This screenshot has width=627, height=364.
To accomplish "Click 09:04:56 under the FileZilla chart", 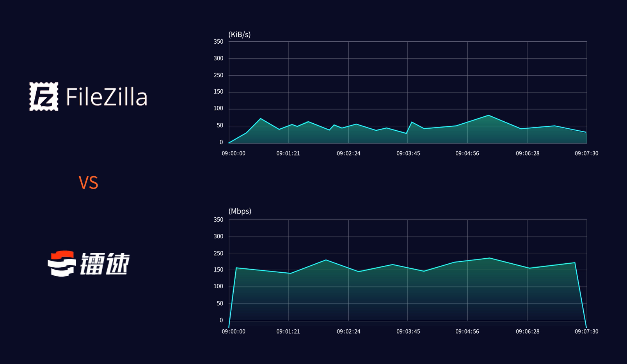I will coord(467,153).
